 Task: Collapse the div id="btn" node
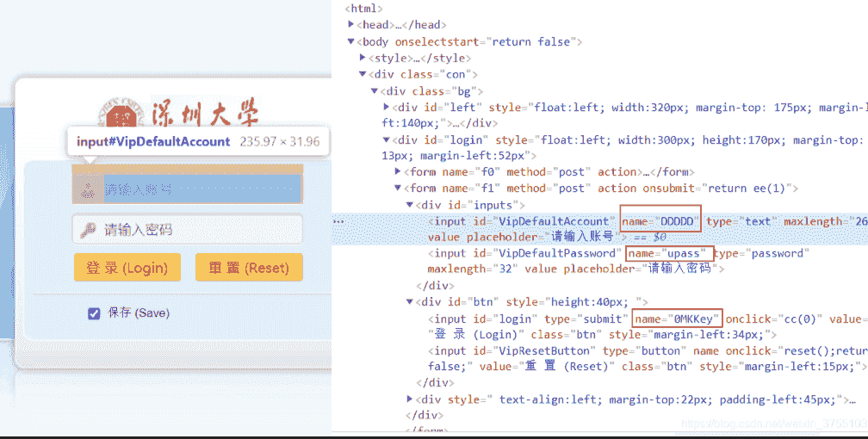tap(409, 302)
